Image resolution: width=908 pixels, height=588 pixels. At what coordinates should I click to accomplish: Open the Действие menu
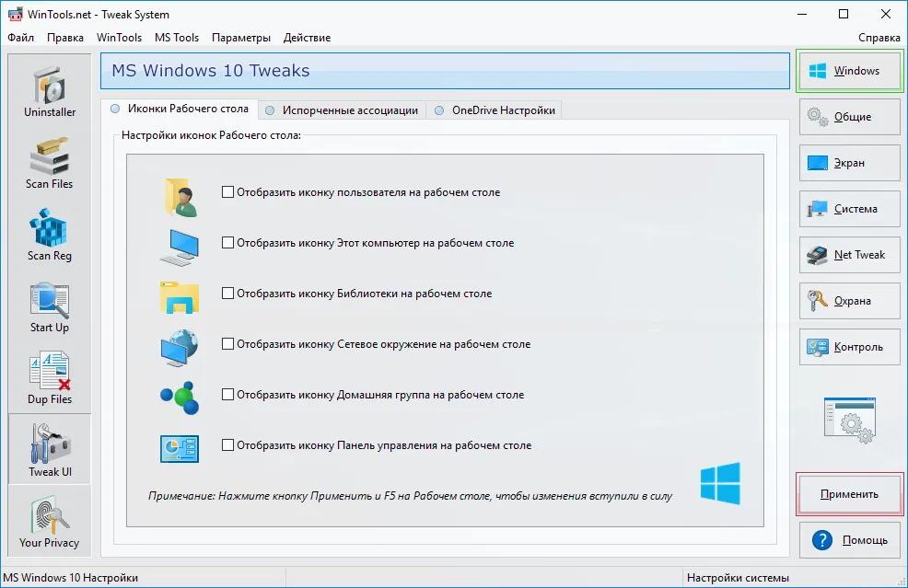307,38
